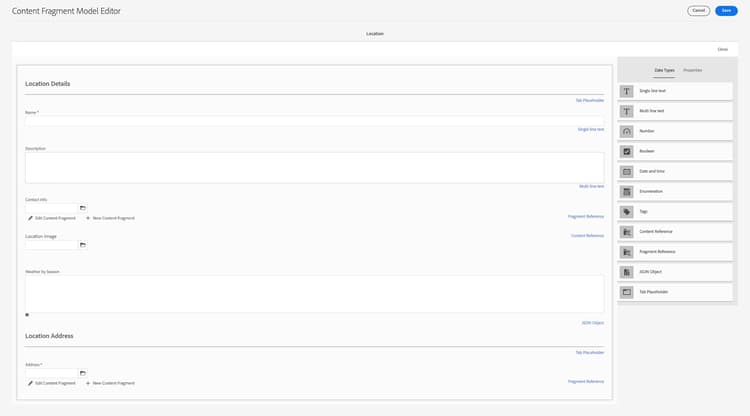Focus the Location Image path field
Screen dimensions: 750x416
click(52, 245)
